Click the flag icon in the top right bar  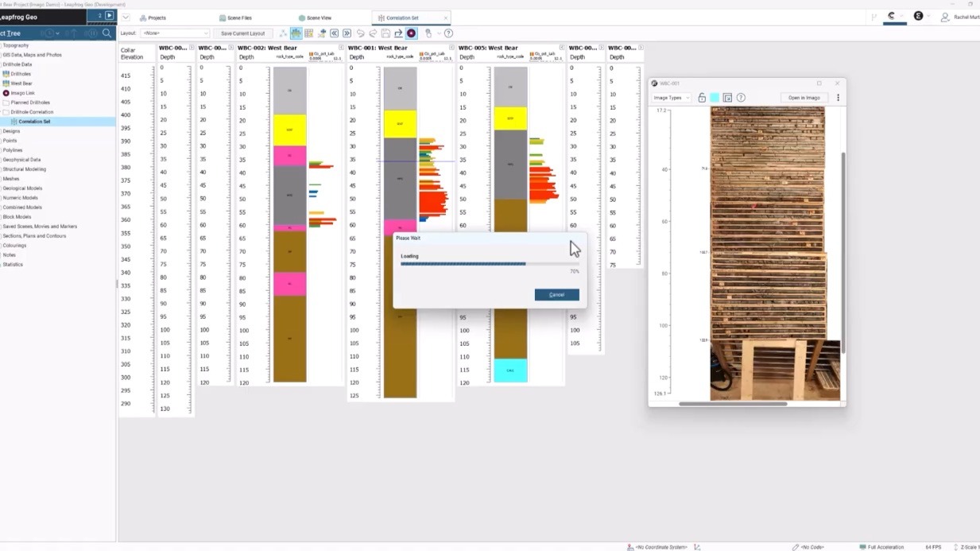click(874, 17)
